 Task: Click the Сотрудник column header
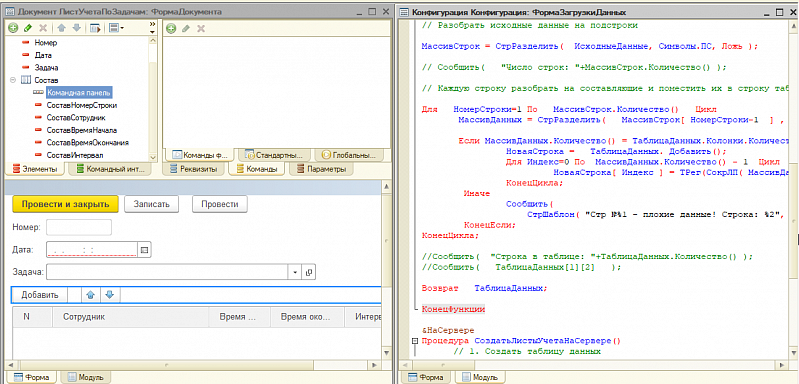(131, 317)
